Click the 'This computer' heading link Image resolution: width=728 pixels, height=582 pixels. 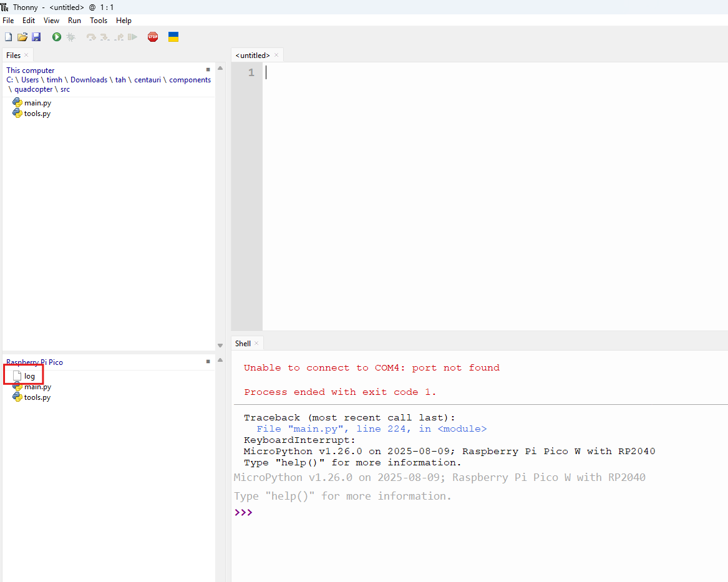coord(30,70)
